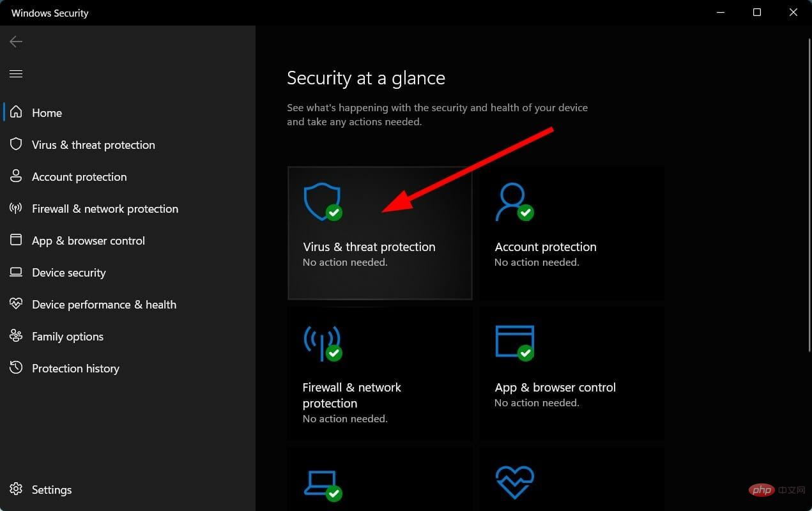Switch to Account protection from the sidebar
The height and width of the screenshot is (511, 812).
[79, 176]
